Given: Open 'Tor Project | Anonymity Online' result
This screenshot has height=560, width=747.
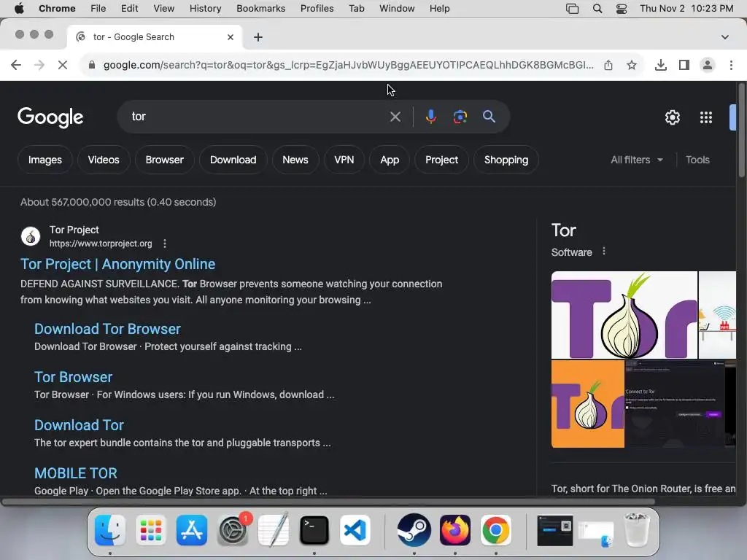Looking at the screenshot, I should click(117, 264).
